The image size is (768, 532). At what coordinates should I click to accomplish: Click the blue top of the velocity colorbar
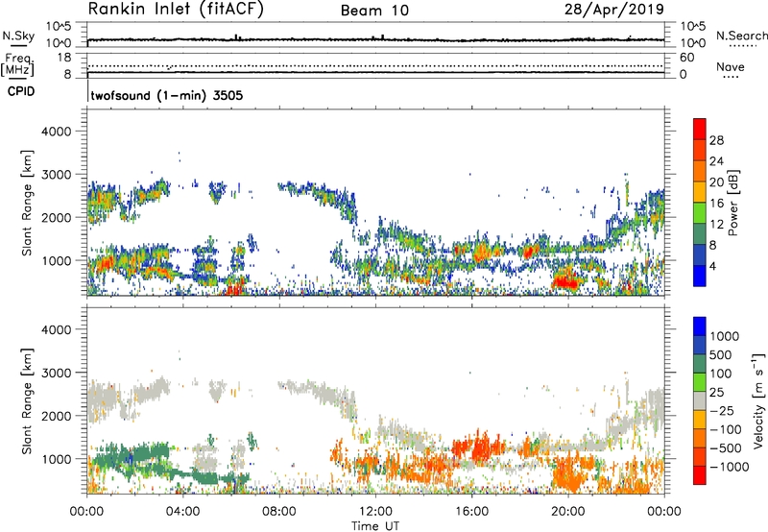click(700, 326)
